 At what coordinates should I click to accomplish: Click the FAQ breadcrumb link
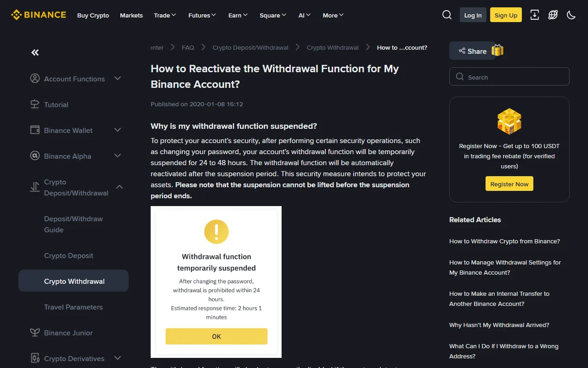coord(188,47)
